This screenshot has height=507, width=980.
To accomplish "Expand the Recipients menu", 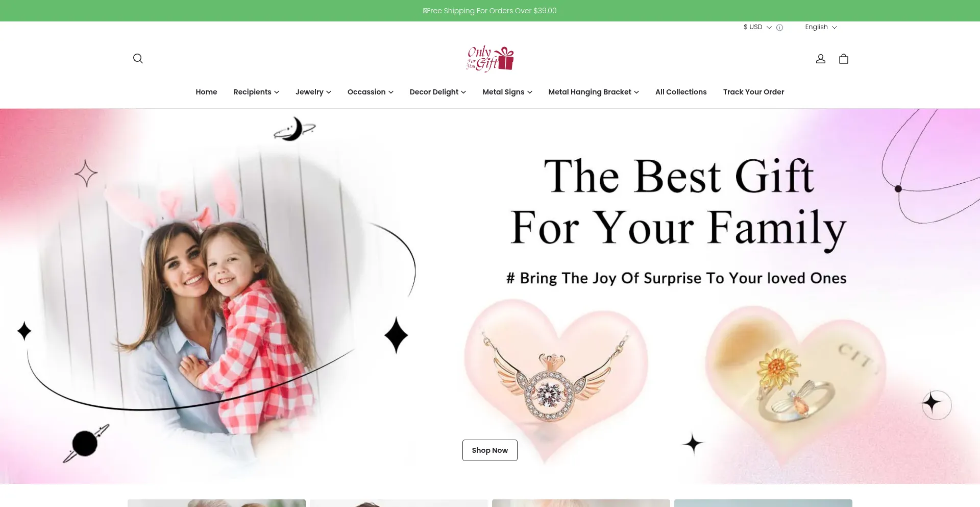I will pyautogui.click(x=256, y=92).
